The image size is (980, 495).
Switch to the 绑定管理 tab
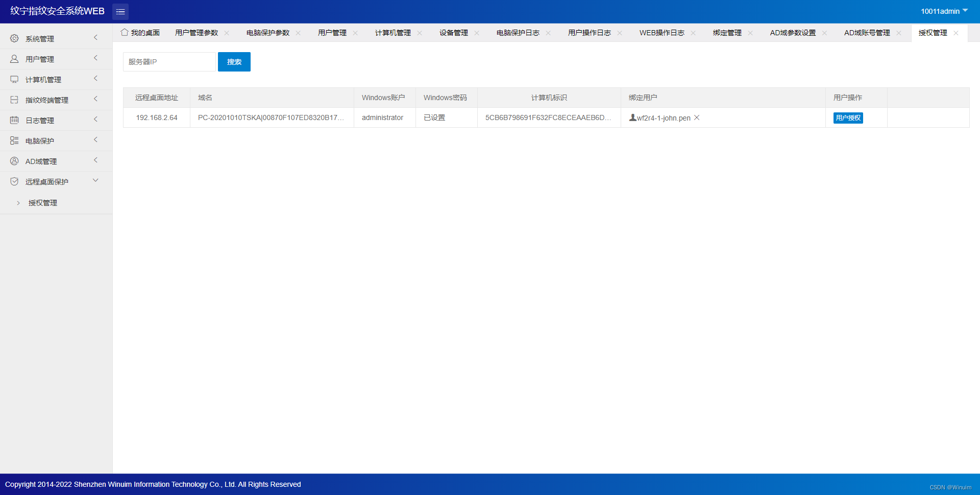pyautogui.click(x=727, y=33)
